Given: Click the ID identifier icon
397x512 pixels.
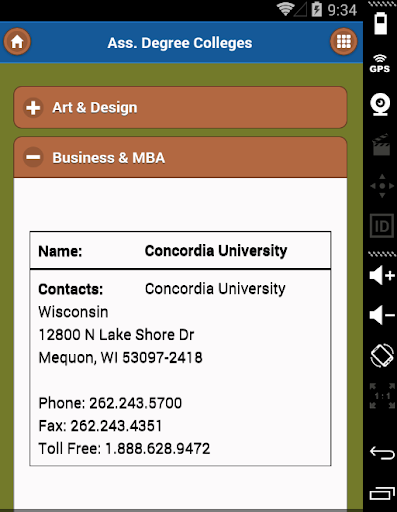Looking at the screenshot, I should [382, 226].
